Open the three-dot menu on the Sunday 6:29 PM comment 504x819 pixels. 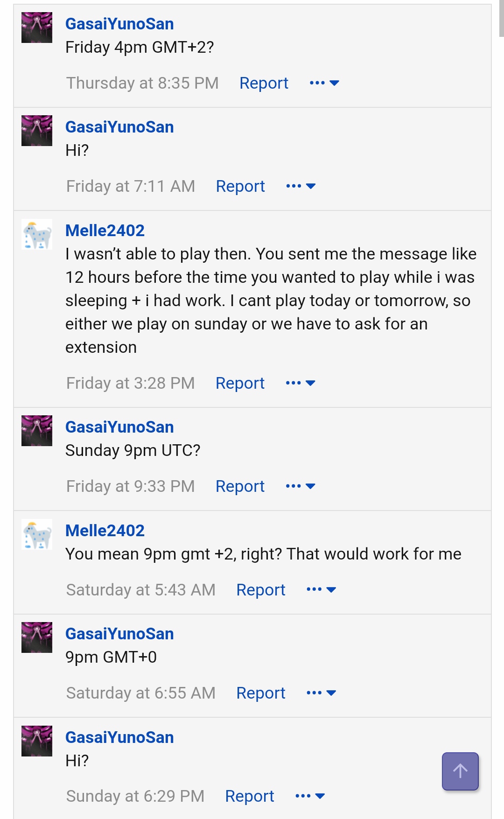[310, 796]
